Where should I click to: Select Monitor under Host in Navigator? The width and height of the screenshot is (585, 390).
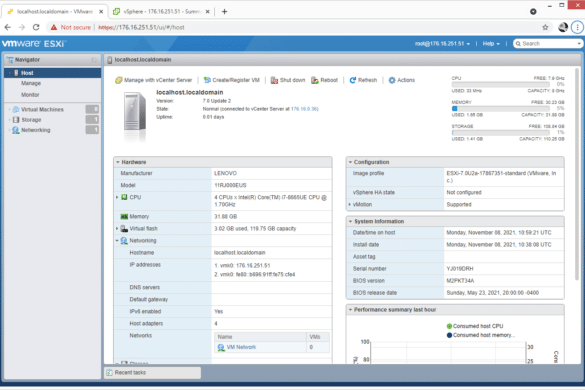pyautogui.click(x=30, y=95)
